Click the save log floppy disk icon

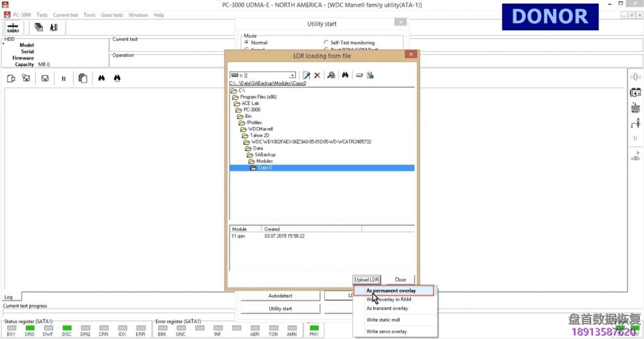click(x=45, y=78)
